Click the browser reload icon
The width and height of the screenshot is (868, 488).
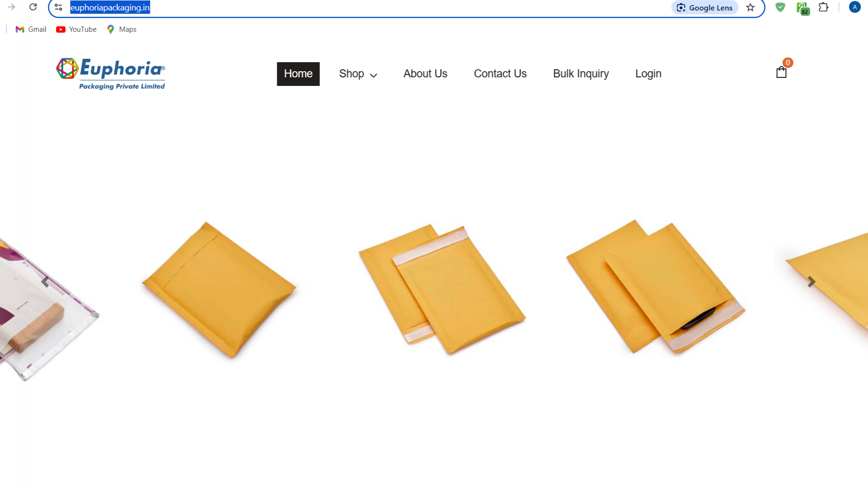coord(33,7)
